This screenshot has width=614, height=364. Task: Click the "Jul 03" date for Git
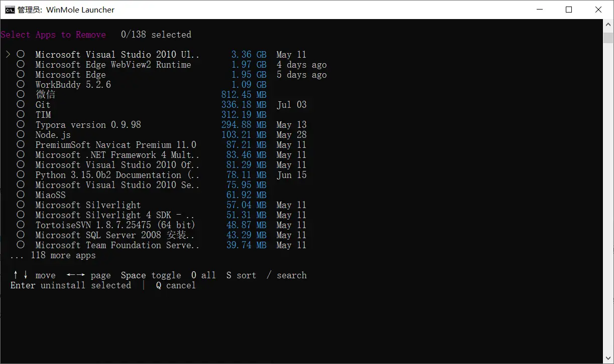click(292, 105)
